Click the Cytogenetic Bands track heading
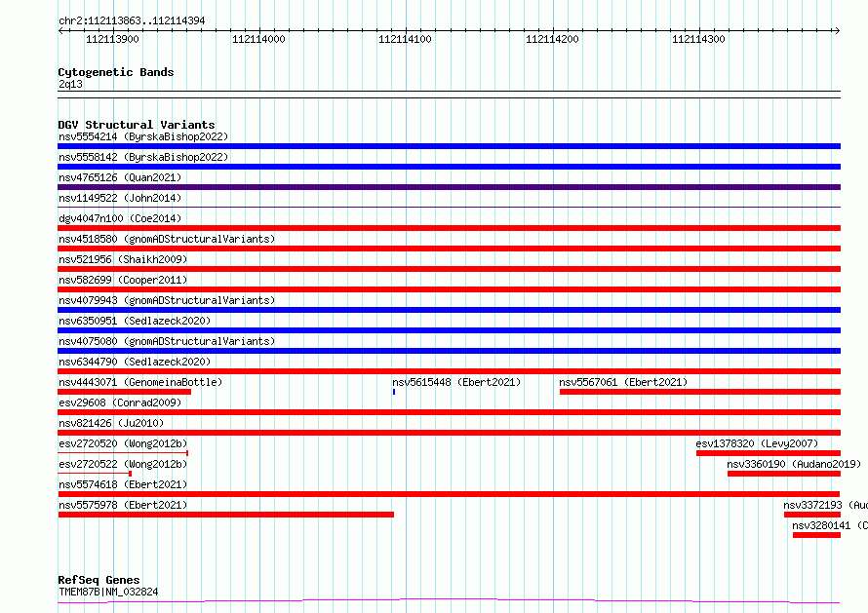Screen dimensions: 868x613 click(x=116, y=72)
